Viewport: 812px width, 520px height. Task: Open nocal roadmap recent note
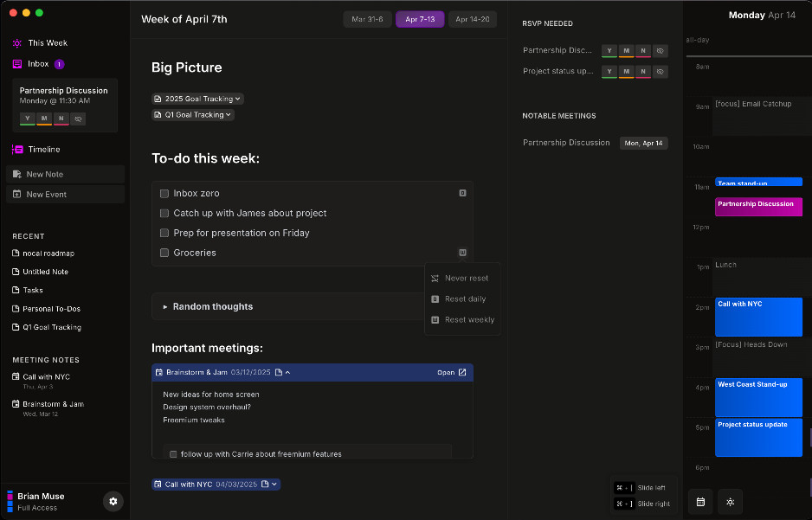click(x=43, y=254)
